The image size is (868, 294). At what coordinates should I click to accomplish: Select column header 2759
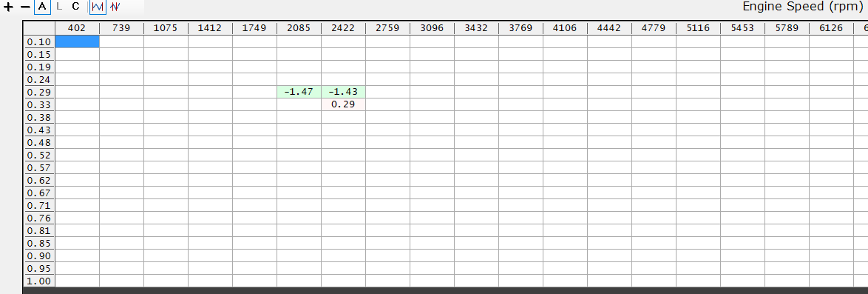[x=387, y=28]
